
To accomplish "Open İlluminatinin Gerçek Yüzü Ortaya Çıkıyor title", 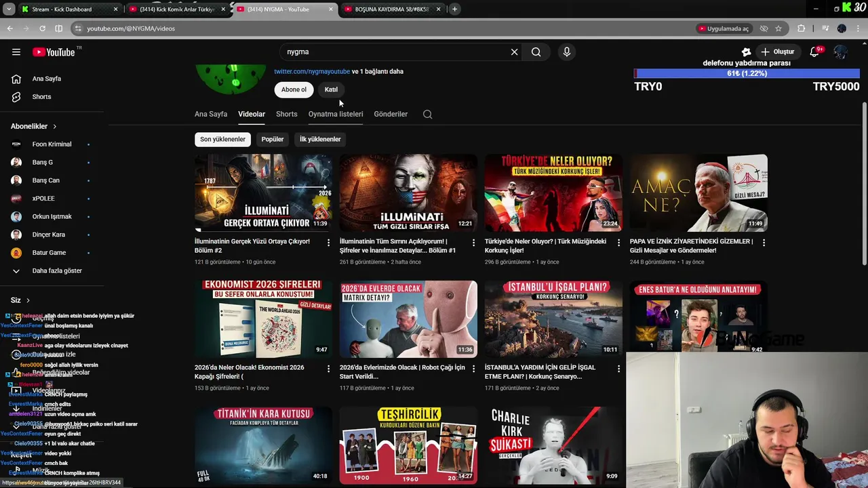I will click(x=252, y=245).
